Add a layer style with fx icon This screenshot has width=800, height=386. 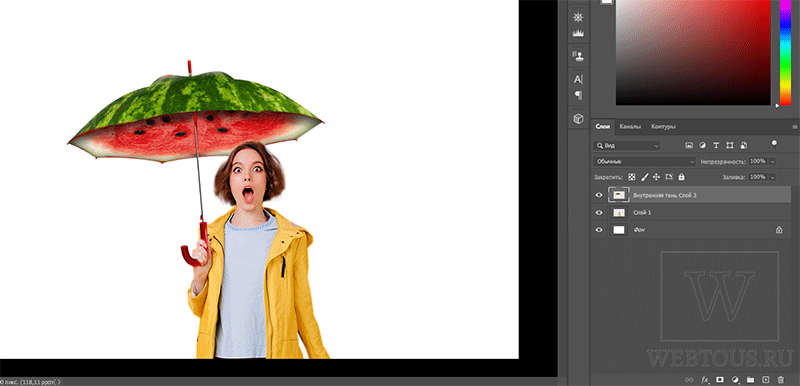click(705, 379)
